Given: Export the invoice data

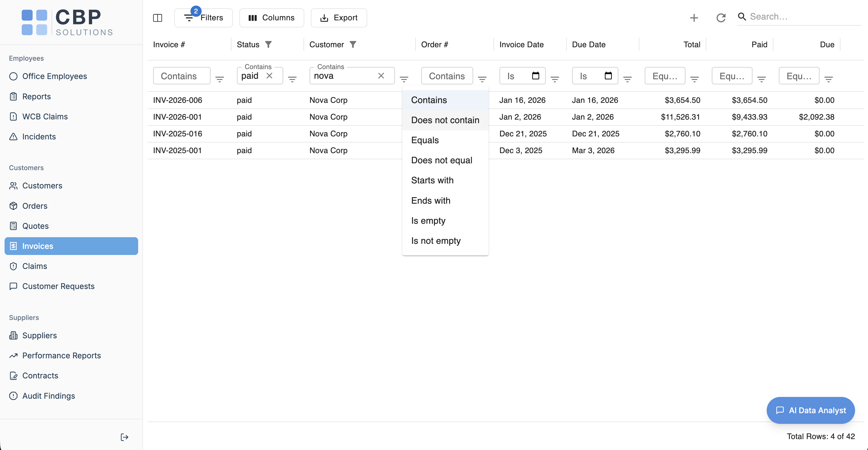Looking at the screenshot, I should tap(339, 18).
